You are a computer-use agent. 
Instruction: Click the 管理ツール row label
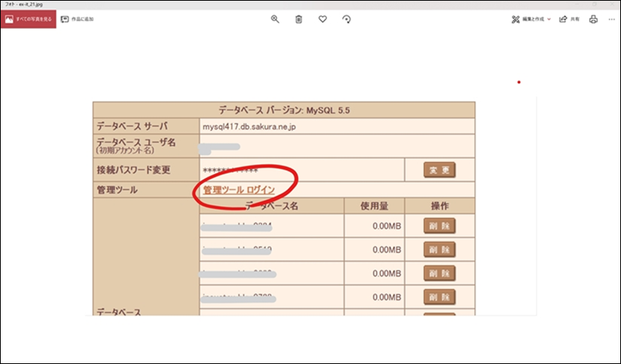point(117,190)
